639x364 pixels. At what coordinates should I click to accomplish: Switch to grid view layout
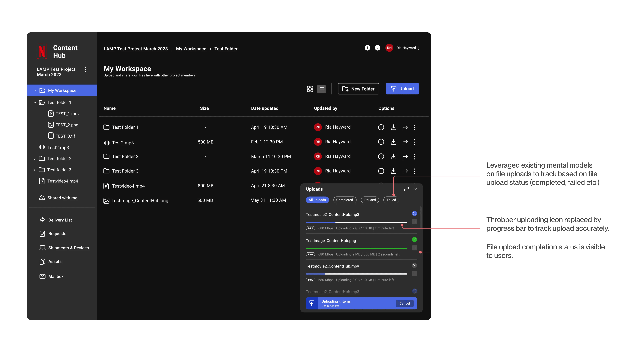(310, 89)
